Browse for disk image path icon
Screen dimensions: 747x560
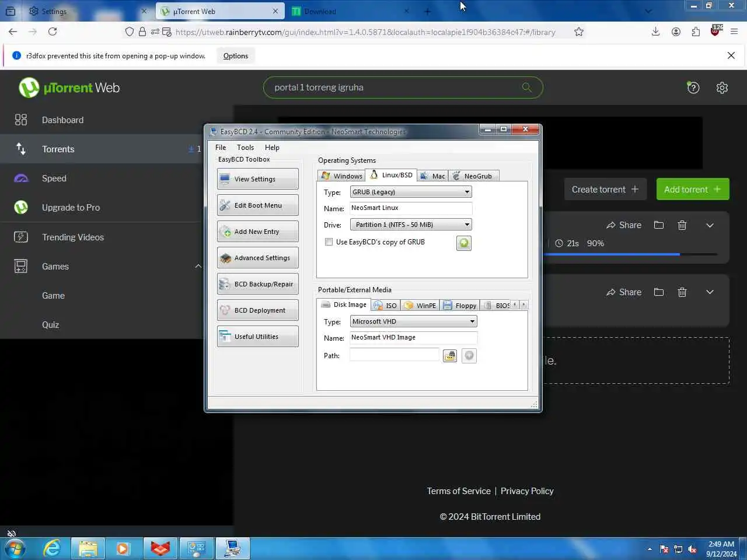tap(450, 356)
